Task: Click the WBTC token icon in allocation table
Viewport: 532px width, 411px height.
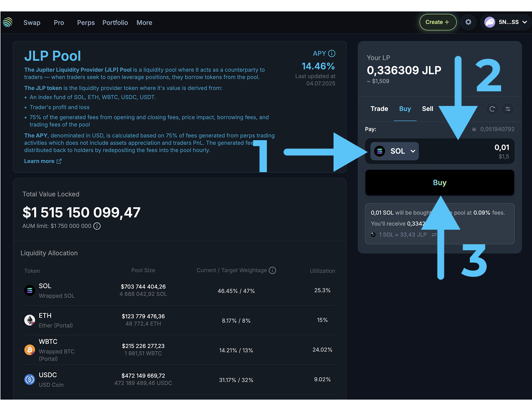Action: [30, 350]
